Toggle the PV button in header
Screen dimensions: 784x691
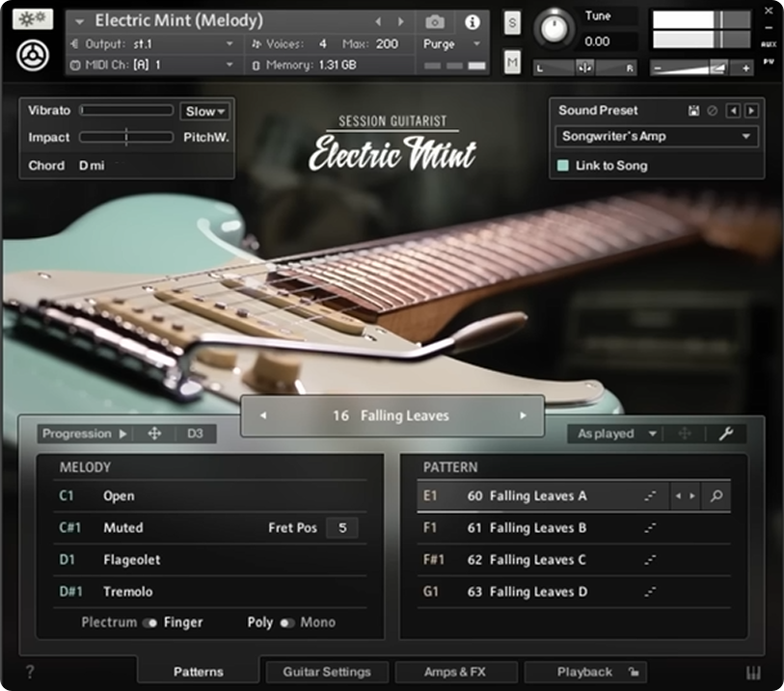point(769,62)
